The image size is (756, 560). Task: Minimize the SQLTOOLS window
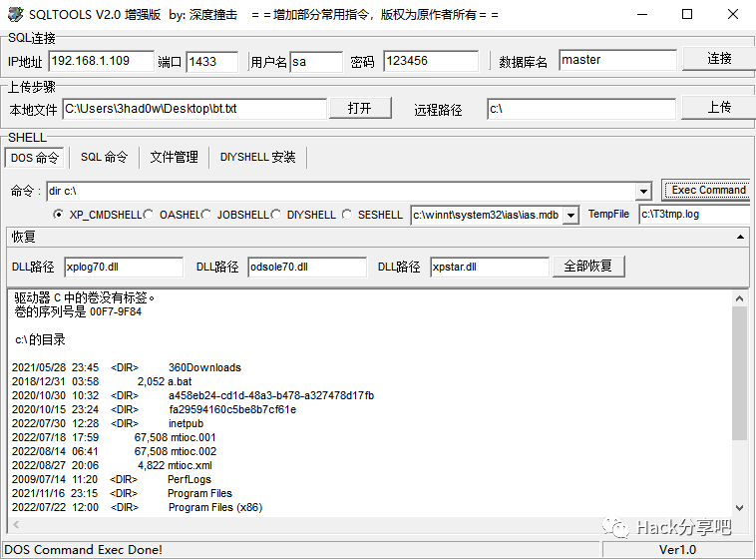[x=642, y=15]
